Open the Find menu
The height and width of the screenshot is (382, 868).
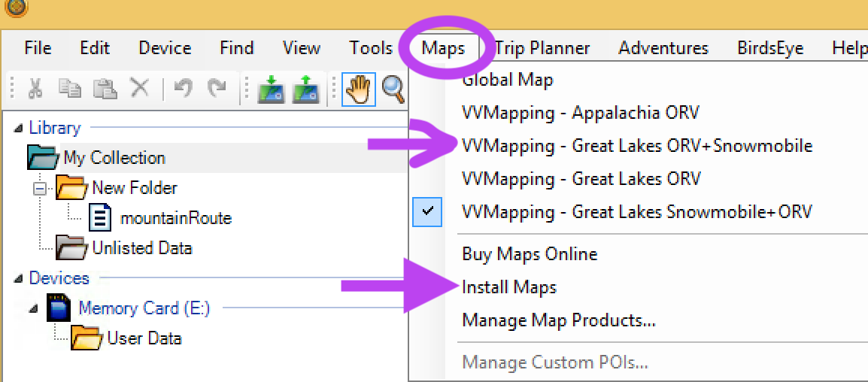pyautogui.click(x=237, y=48)
